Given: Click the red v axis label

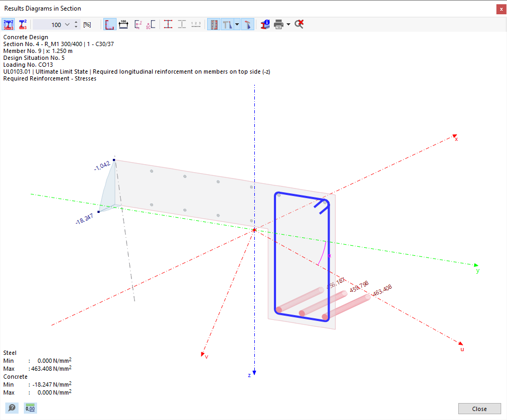Looking at the screenshot, I should coord(207,356).
